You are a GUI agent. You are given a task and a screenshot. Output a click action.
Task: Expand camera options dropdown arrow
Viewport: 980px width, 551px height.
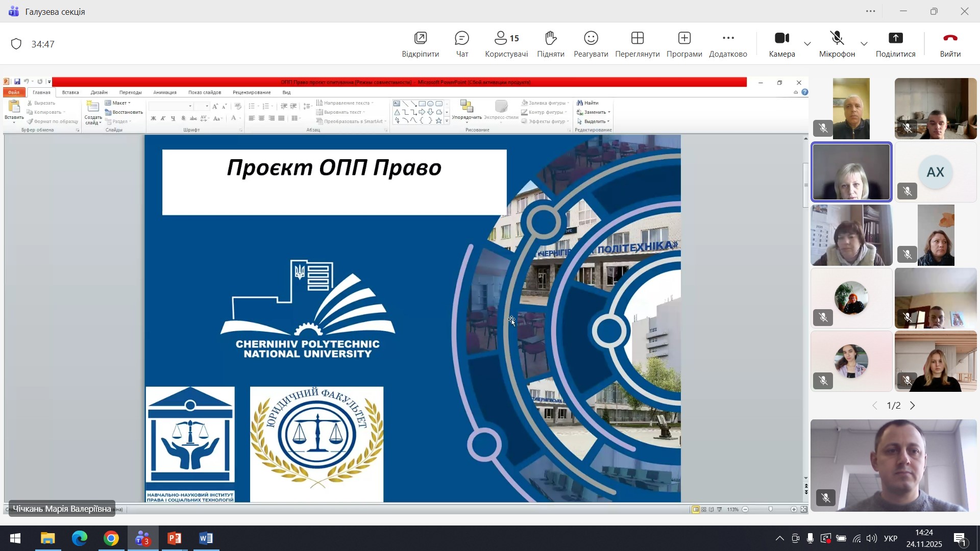coord(807,44)
